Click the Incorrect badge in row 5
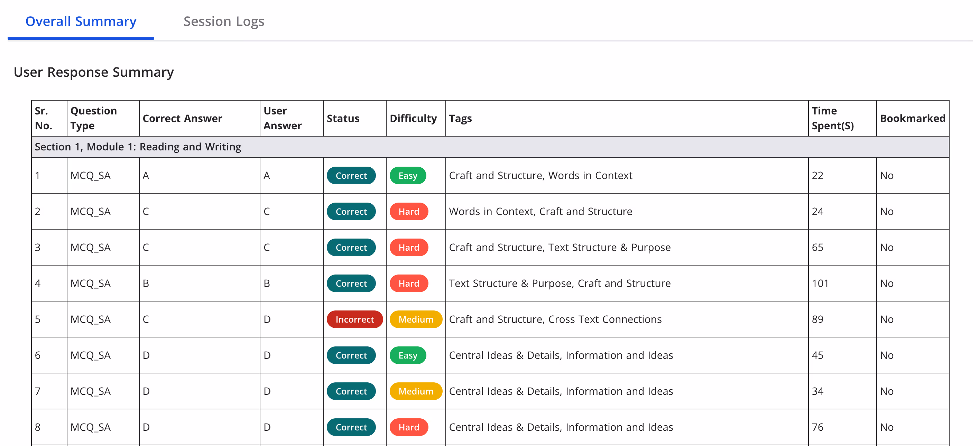The width and height of the screenshot is (980, 446). [x=354, y=319]
